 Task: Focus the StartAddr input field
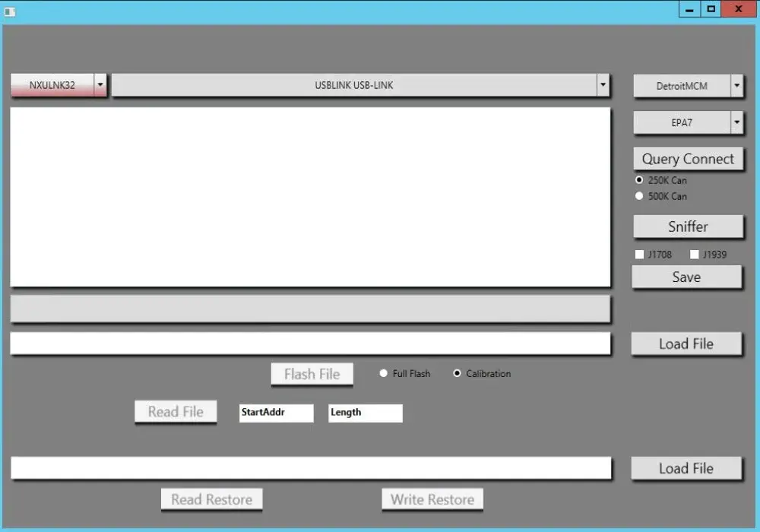tap(277, 413)
